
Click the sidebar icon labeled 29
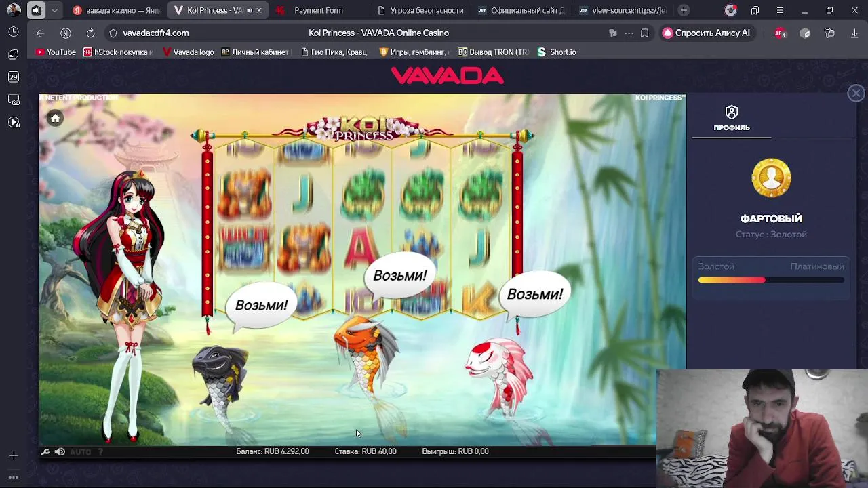click(14, 77)
